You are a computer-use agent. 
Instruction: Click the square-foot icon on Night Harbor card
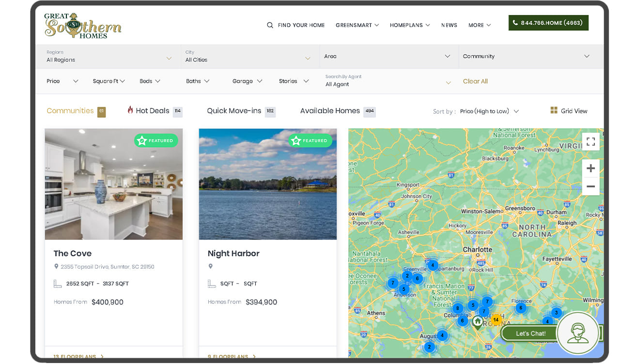click(x=212, y=284)
